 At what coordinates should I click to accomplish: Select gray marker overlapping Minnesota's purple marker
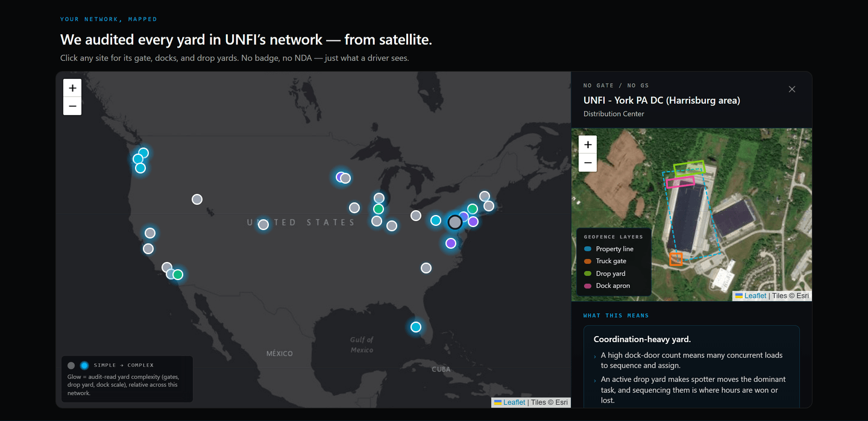(346, 178)
